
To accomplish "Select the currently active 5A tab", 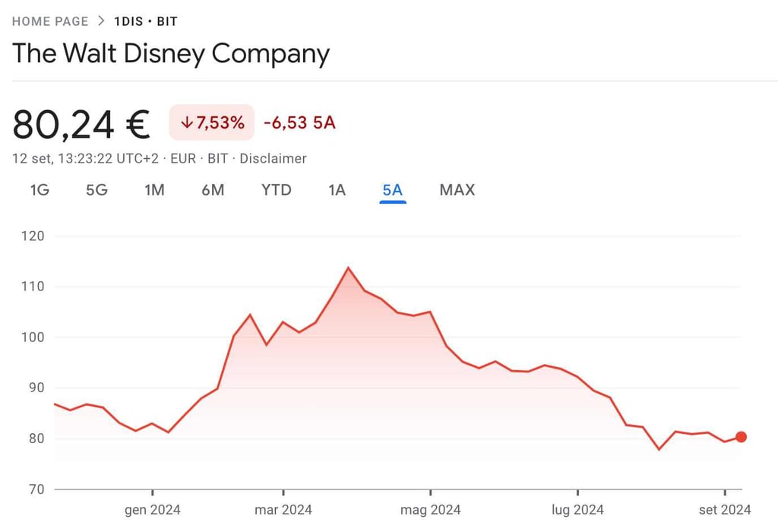I will coord(392,190).
